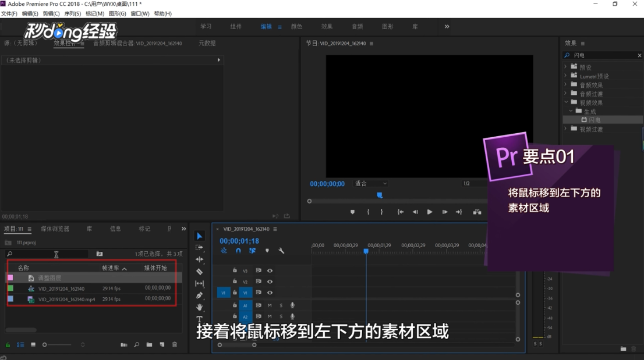Click Mark Out button

[381, 212]
